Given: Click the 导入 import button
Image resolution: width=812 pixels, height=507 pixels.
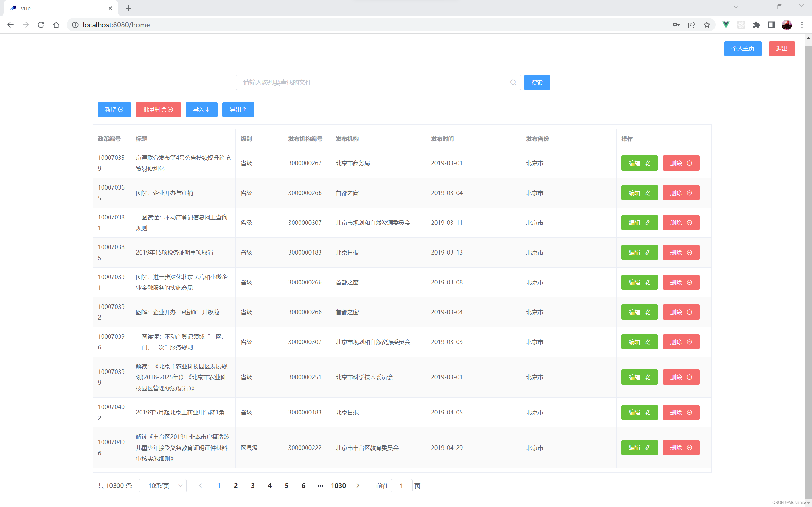Looking at the screenshot, I should point(201,110).
